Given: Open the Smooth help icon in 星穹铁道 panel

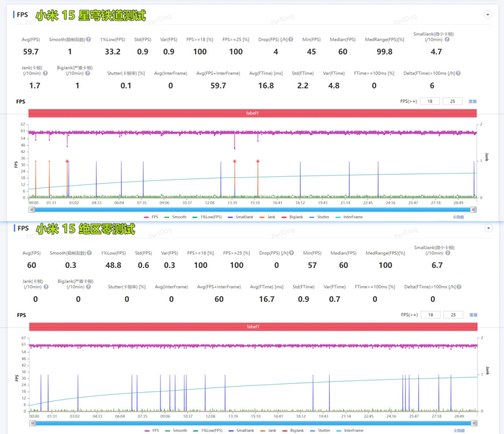Looking at the screenshot, I should [88, 40].
